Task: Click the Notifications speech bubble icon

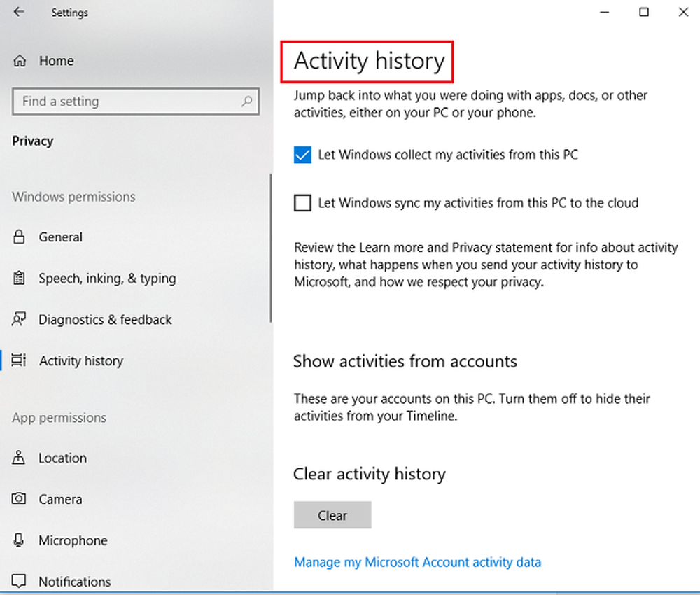Action: (x=19, y=581)
